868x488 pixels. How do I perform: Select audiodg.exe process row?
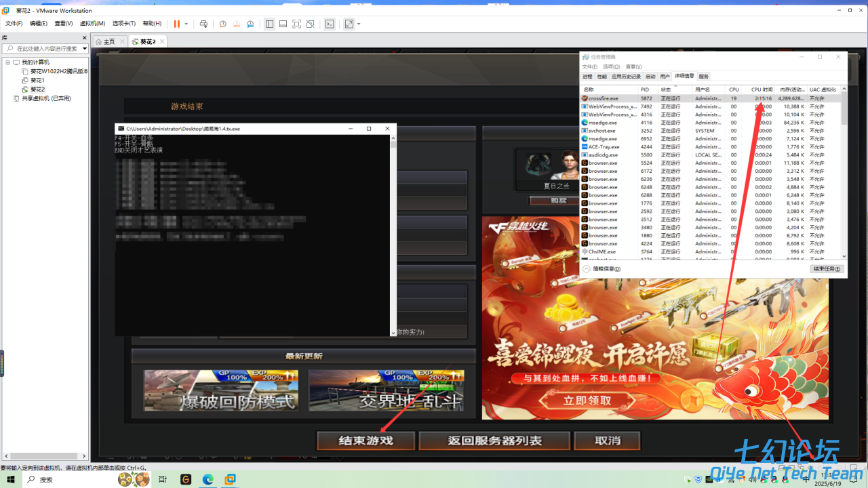pos(711,155)
